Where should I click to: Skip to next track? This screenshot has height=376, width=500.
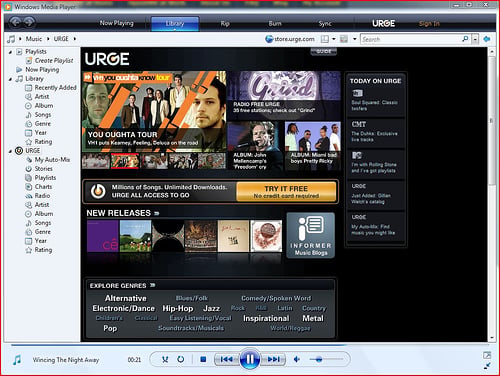click(274, 359)
